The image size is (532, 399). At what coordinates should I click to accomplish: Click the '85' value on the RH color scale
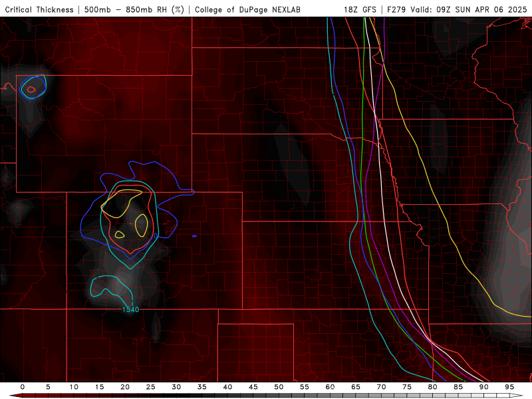click(458, 387)
